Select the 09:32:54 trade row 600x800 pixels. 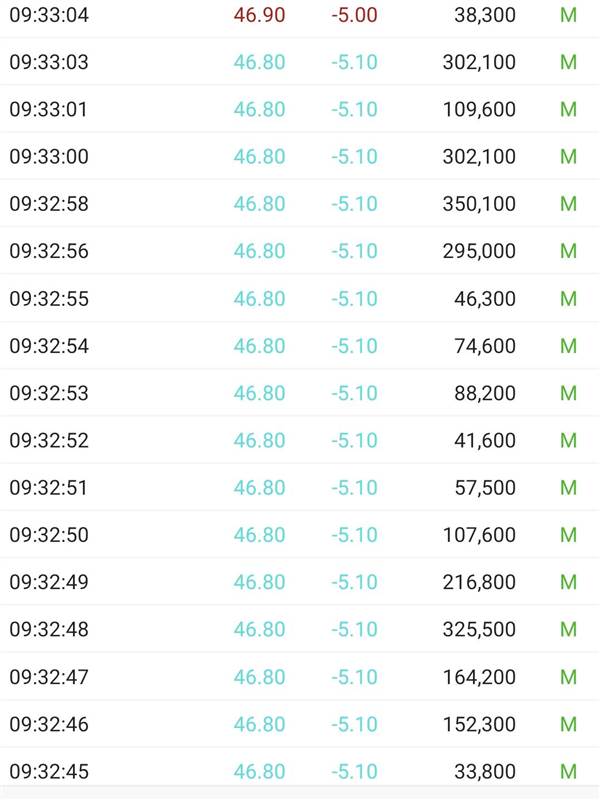pos(300,346)
